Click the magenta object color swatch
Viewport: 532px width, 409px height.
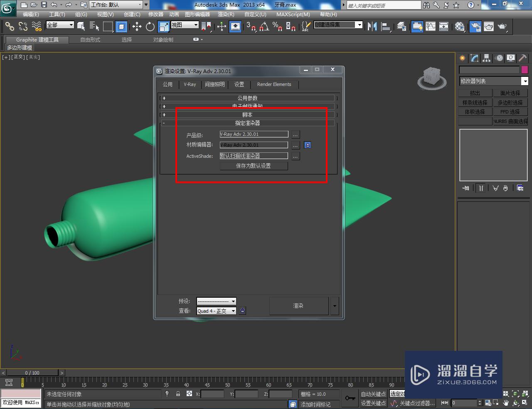tap(525, 70)
